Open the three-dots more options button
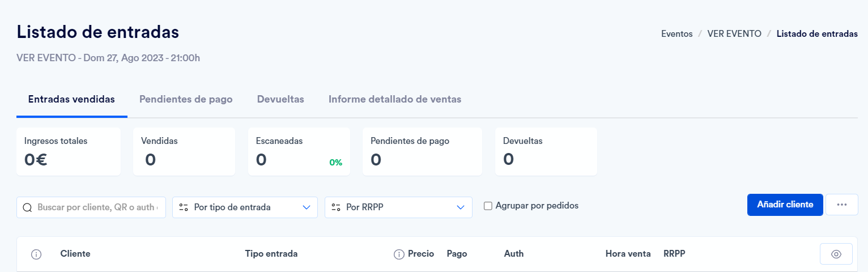868x272 pixels. point(842,205)
